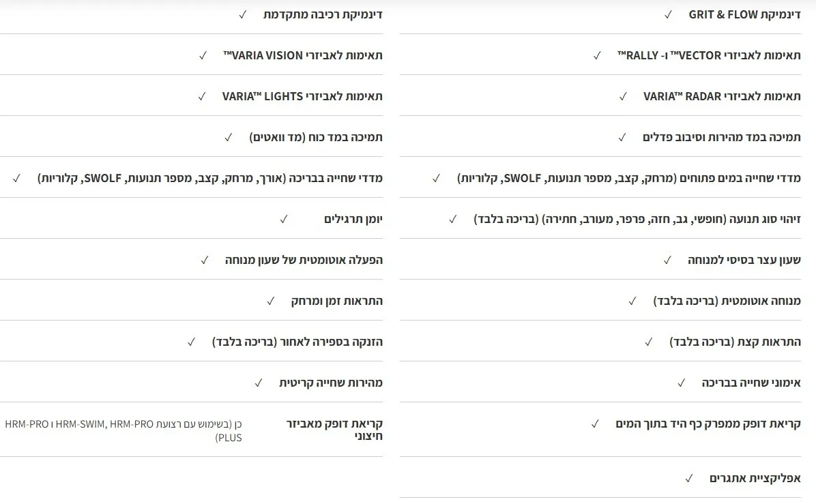Click the checkmark next to אימוני שחייה בבריכה
This screenshot has height=504, width=816.
(x=681, y=383)
